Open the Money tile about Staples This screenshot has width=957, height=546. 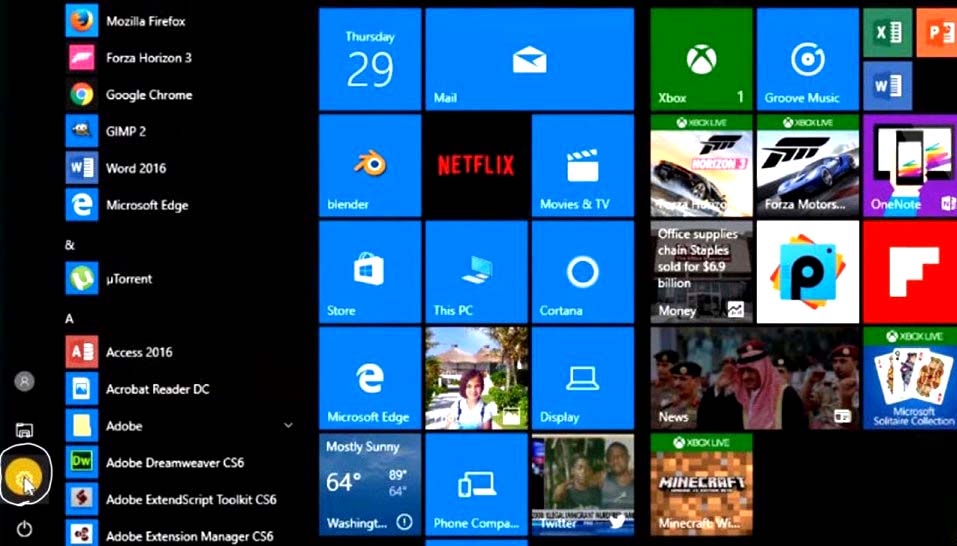tap(701, 272)
